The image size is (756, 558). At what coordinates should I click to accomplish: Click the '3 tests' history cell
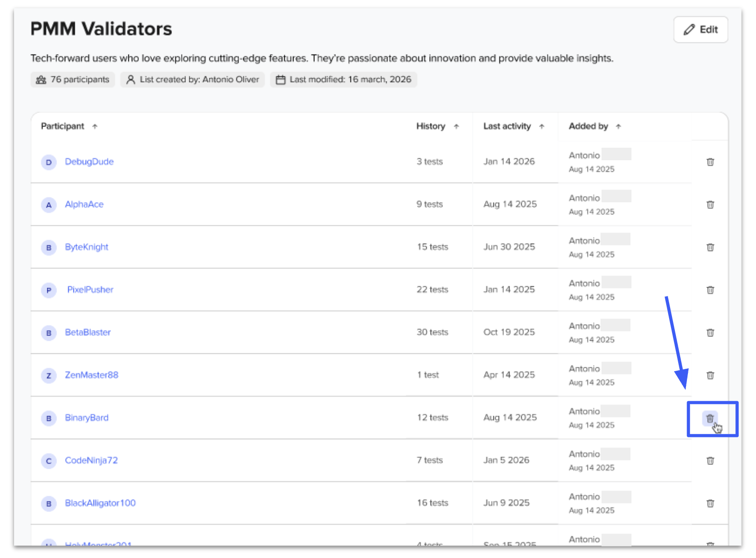point(430,162)
